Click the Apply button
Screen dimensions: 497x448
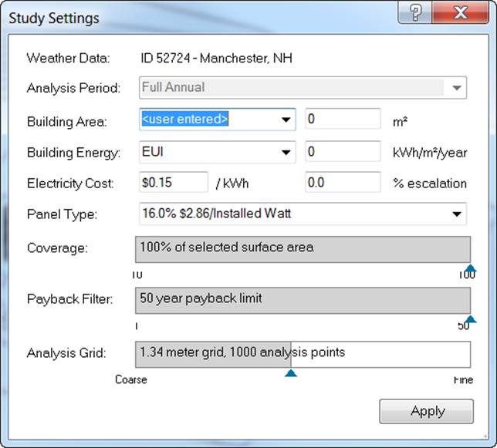point(427,411)
